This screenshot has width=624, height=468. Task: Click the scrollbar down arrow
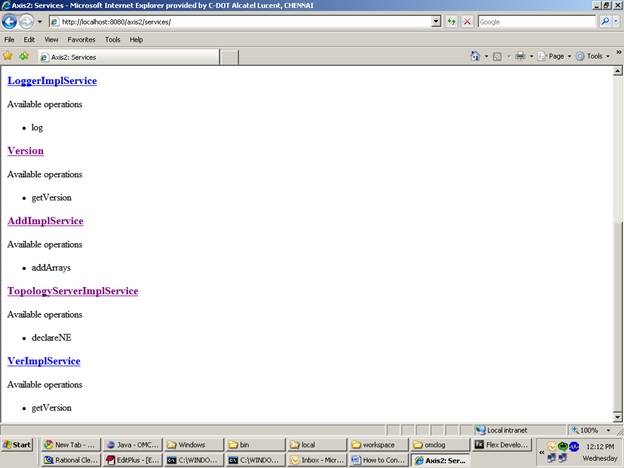[x=617, y=417]
